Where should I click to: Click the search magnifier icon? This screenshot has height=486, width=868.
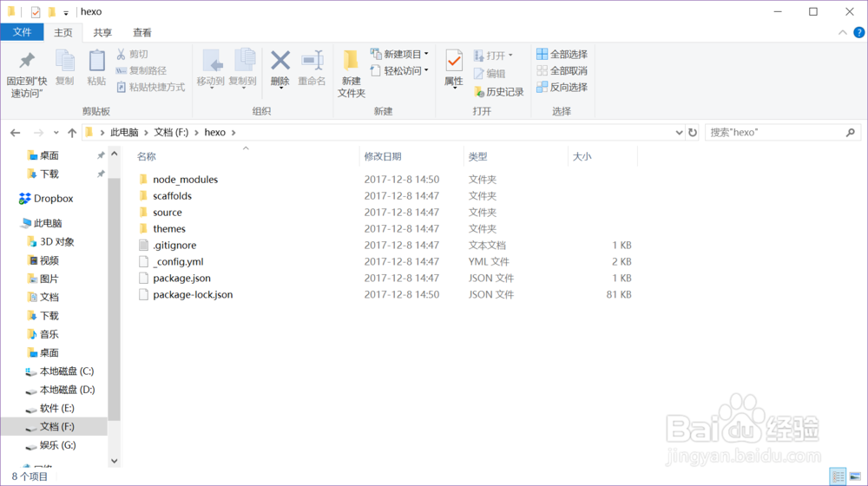point(851,132)
